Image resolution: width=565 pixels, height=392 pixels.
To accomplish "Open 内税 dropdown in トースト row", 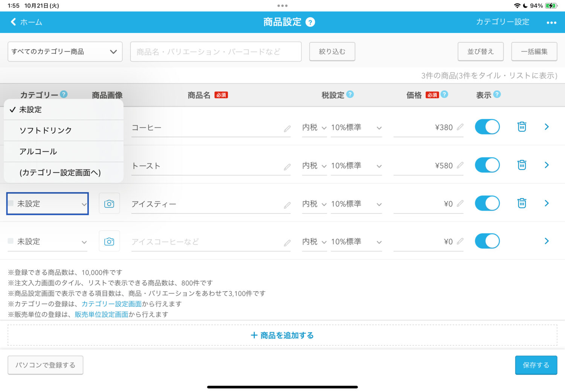I will pyautogui.click(x=314, y=166).
